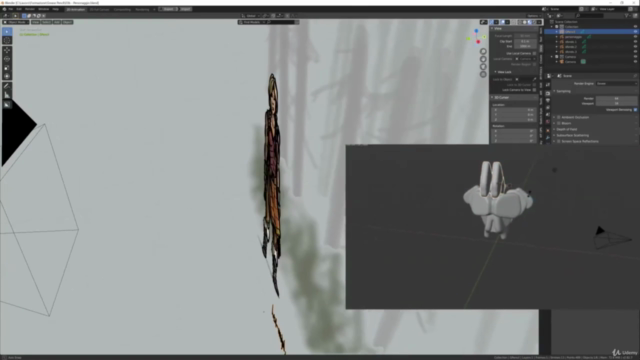Open the viewport Select header menu
The width and height of the screenshot is (640, 360).
(x=46, y=22)
